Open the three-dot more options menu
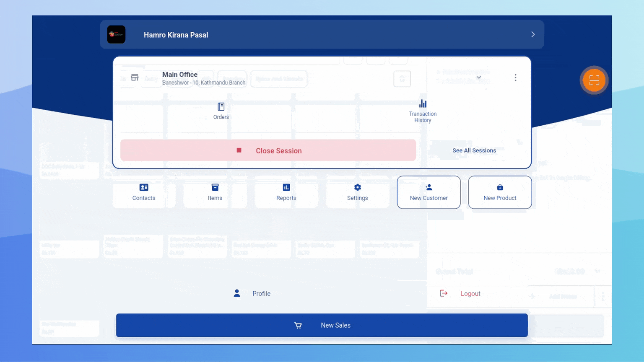The width and height of the screenshot is (644, 362). [515, 78]
